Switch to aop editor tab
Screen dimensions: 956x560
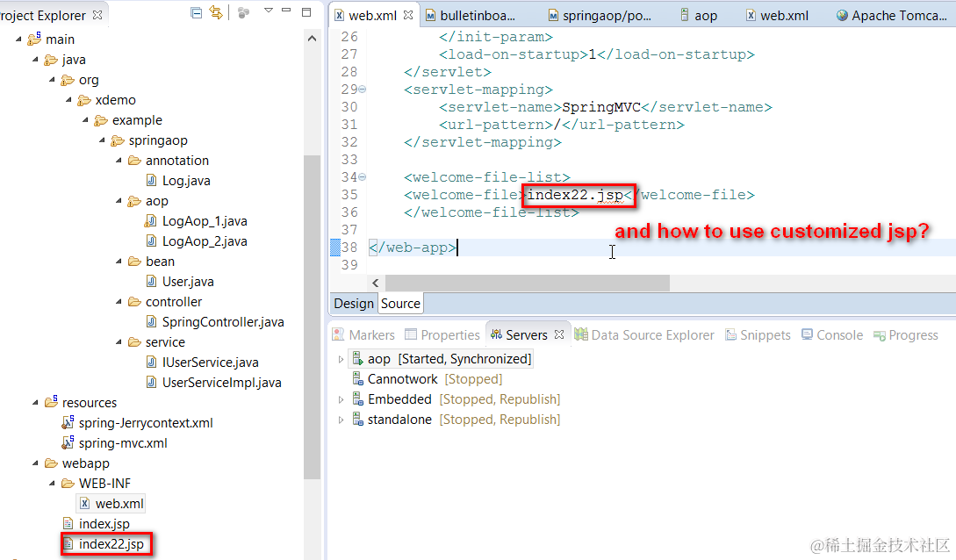coord(700,16)
